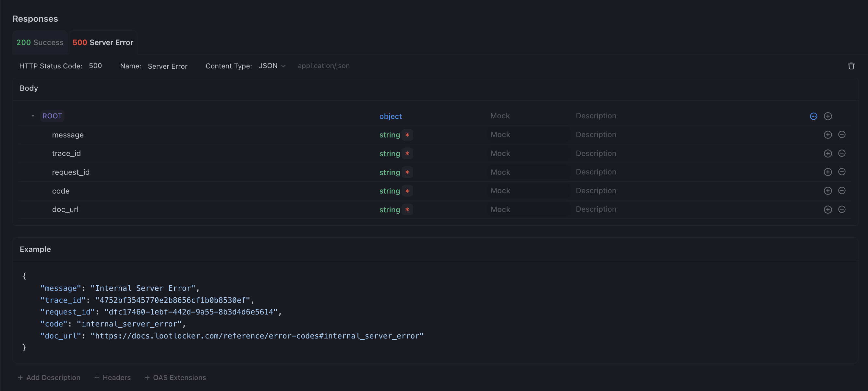The image size is (868, 391).
Task: Click plus icon on message row
Action: click(827, 135)
